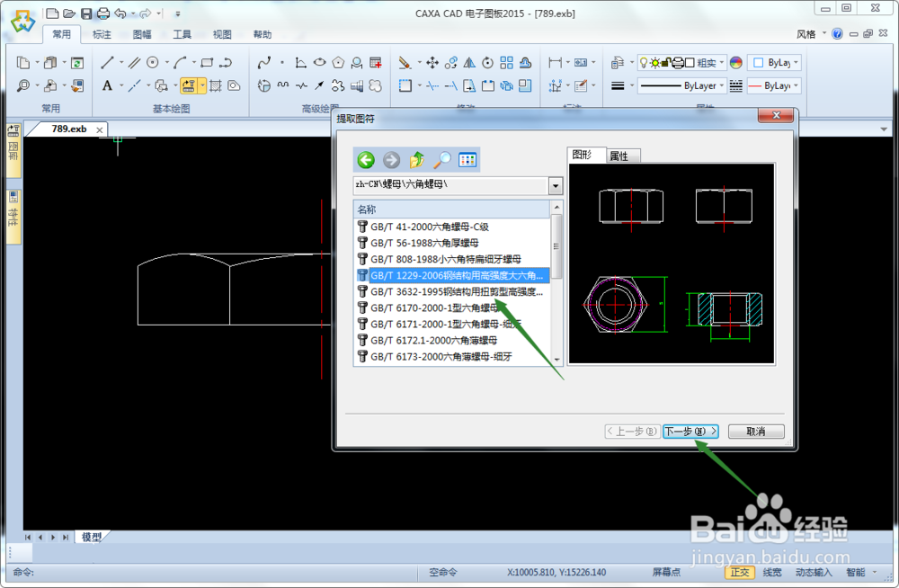899x588 pixels.
Task: Click the highlighted Extract Symbol tool
Action: (189, 85)
